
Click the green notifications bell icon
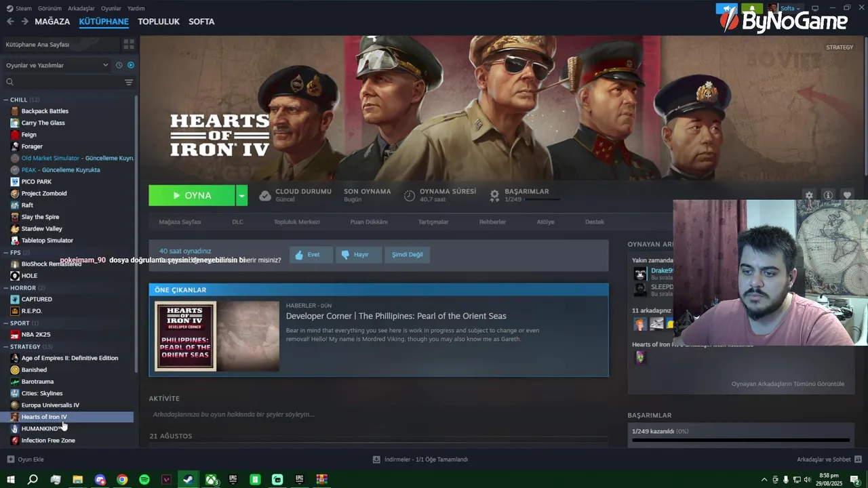pyautogui.click(x=752, y=8)
